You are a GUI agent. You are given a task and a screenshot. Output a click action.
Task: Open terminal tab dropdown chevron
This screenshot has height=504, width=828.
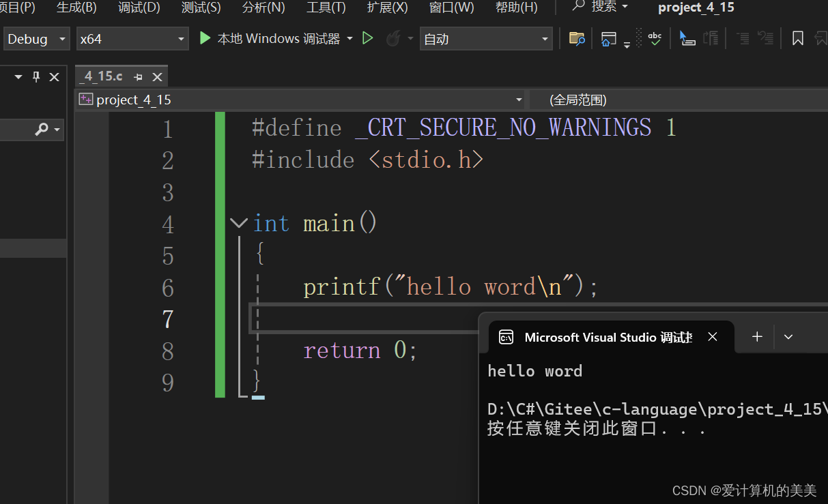coord(788,337)
